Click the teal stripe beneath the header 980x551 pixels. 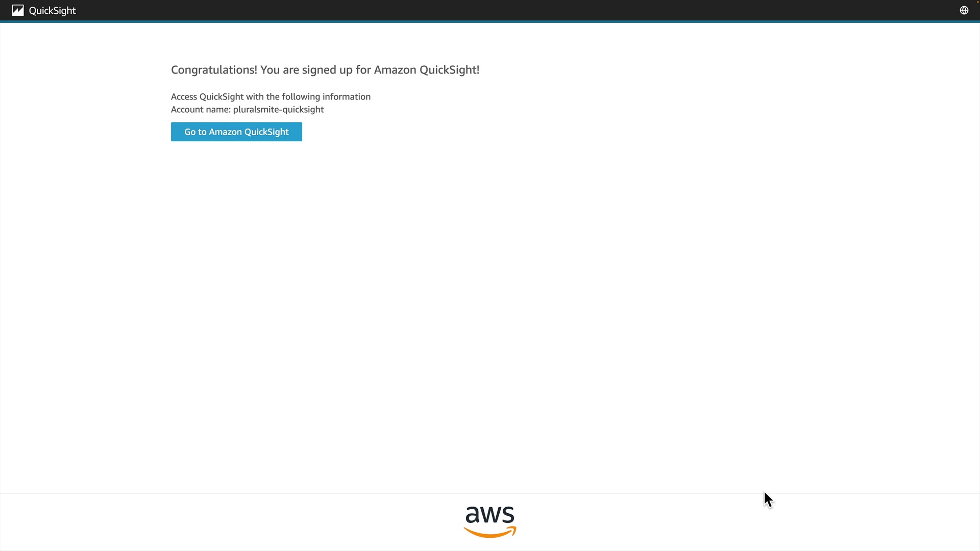pyautogui.click(x=490, y=21)
